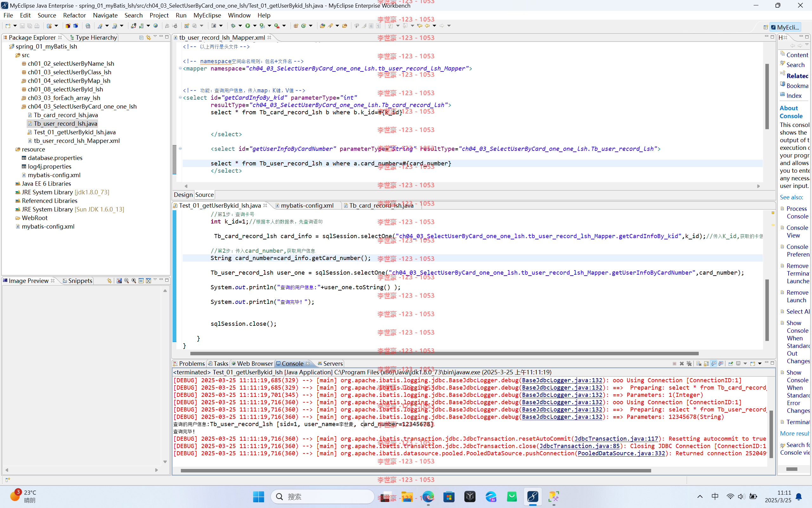Click the sync arrows icon in Image Preview
Image resolution: width=812 pixels, height=508 pixels.
pyautogui.click(x=109, y=281)
